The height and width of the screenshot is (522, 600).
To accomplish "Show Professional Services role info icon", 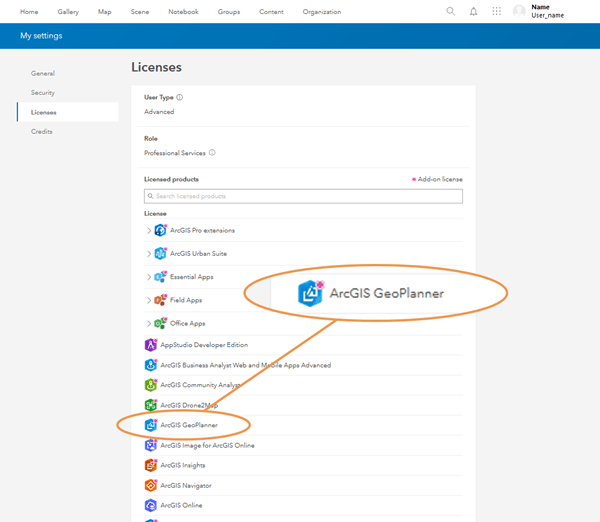I will tap(212, 153).
